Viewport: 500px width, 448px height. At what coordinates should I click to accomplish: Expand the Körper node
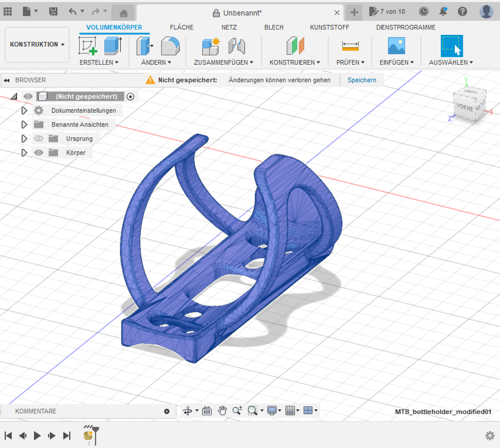pyautogui.click(x=24, y=153)
